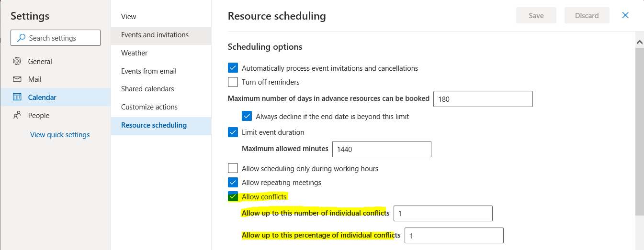
Task: Click the People icon
Action: click(17, 115)
